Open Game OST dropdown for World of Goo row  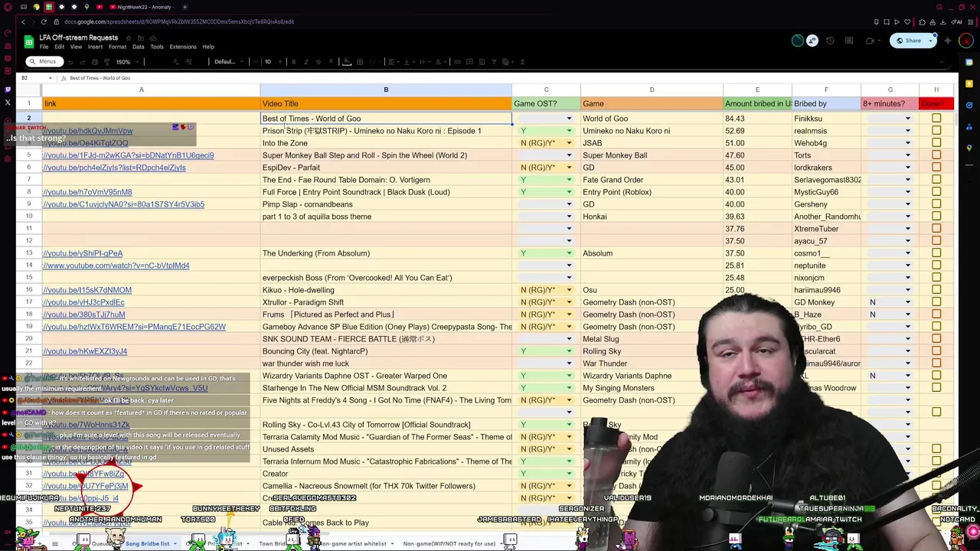click(569, 119)
